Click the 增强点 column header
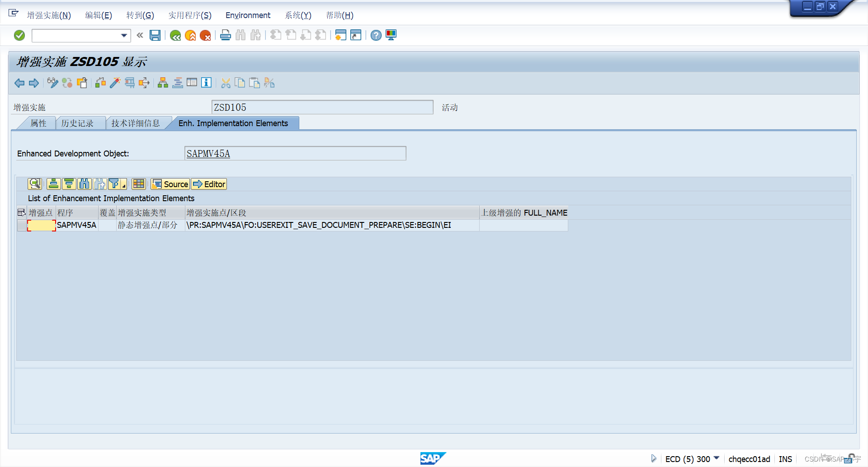The height and width of the screenshot is (467, 868). pyautogui.click(x=41, y=212)
